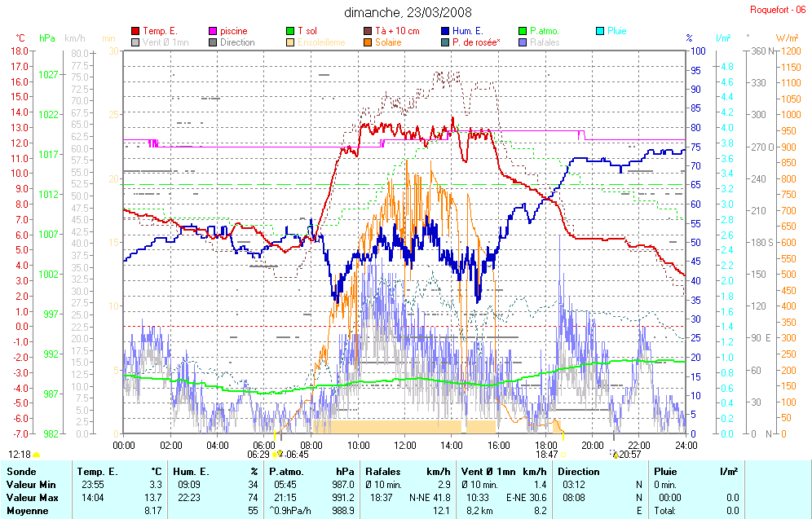
Task: Click the dark blue Hum. E. legend swatch
Action: pos(445,31)
